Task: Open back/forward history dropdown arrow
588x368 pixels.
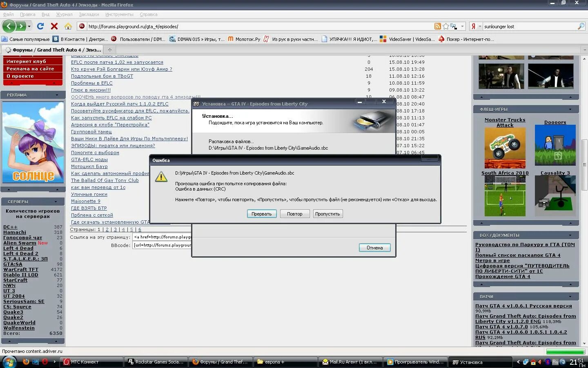Action: click(x=29, y=26)
